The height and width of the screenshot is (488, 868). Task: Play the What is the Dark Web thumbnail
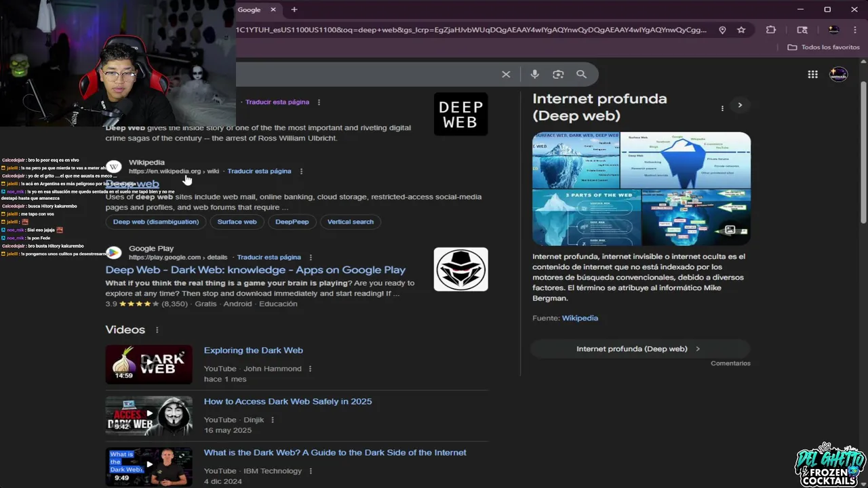[149, 467]
